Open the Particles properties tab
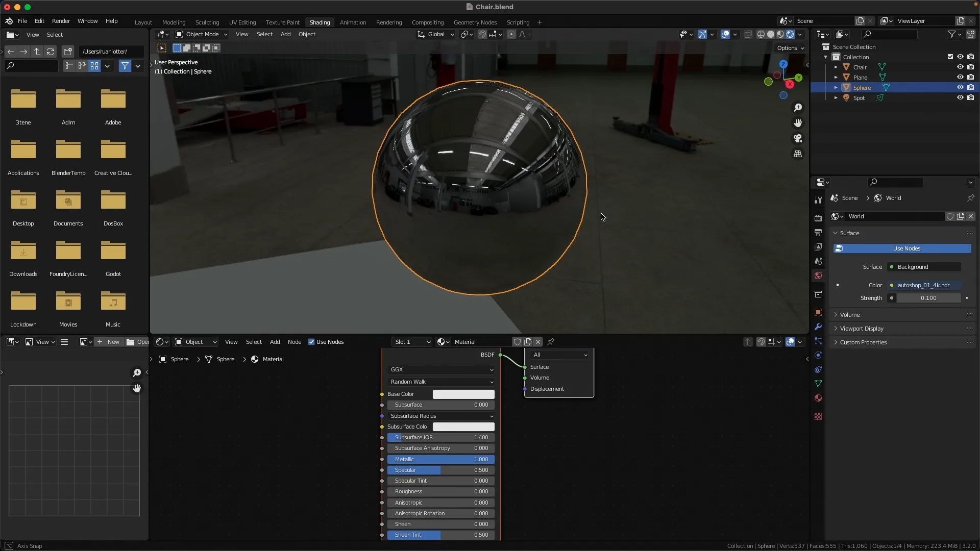This screenshot has height=551, width=980. (x=818, y=341)
